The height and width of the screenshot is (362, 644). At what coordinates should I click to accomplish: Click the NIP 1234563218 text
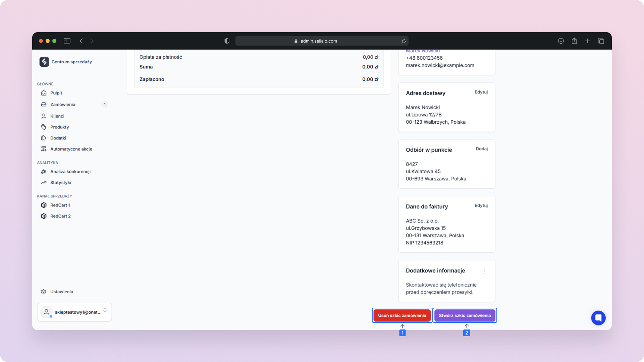424,243
